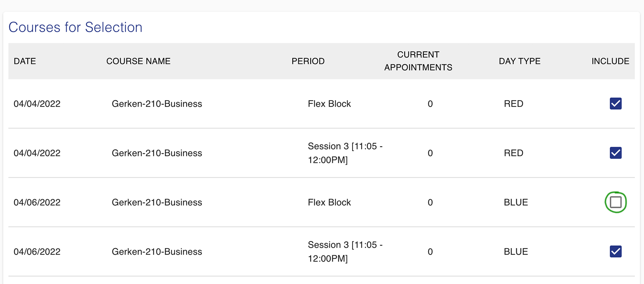Click the PERIOD column header
Image resolution: width=644 pixels, height=284 pixels.
click(308, 61)
